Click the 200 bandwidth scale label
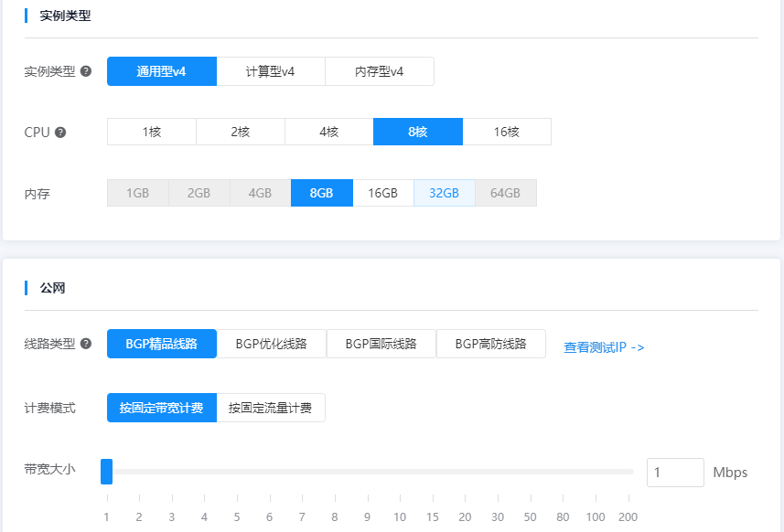 click(x=628, y=517)
